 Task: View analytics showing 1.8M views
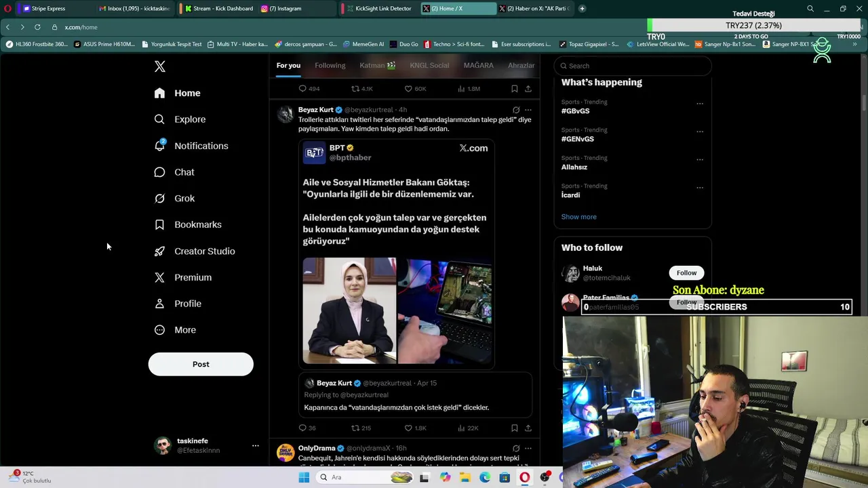pos(469,89)
